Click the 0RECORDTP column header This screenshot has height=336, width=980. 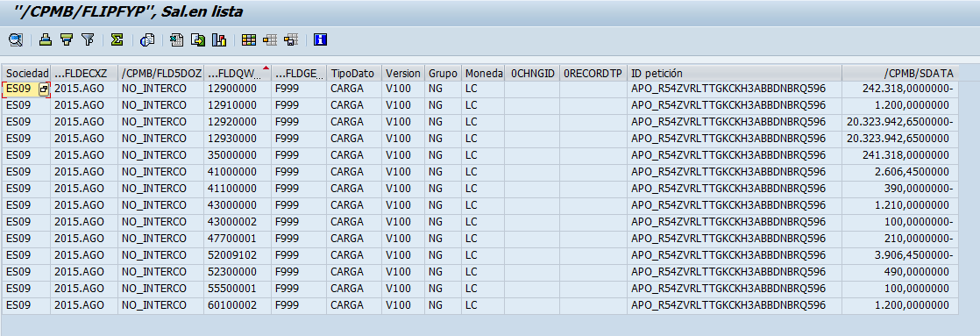593,73
